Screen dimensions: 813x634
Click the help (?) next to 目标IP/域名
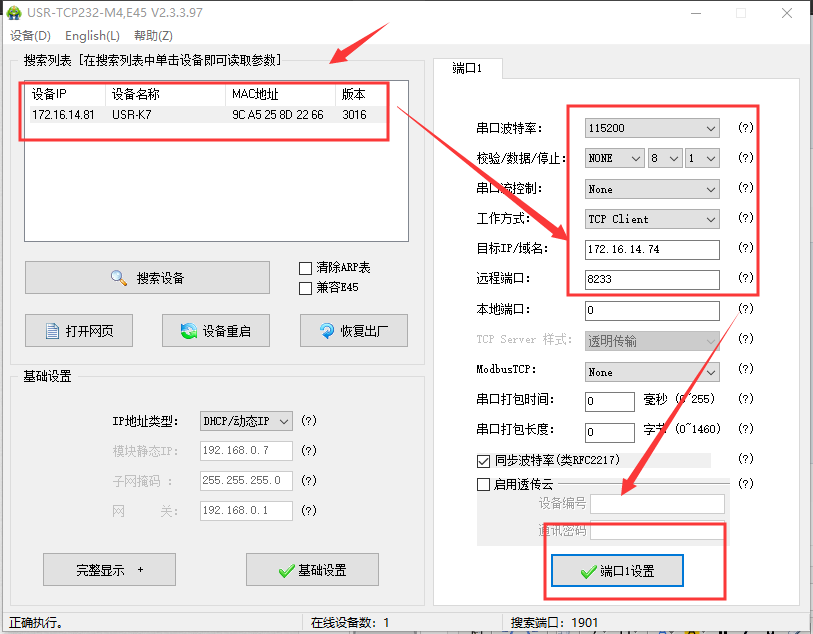click(x=745, y=248)
